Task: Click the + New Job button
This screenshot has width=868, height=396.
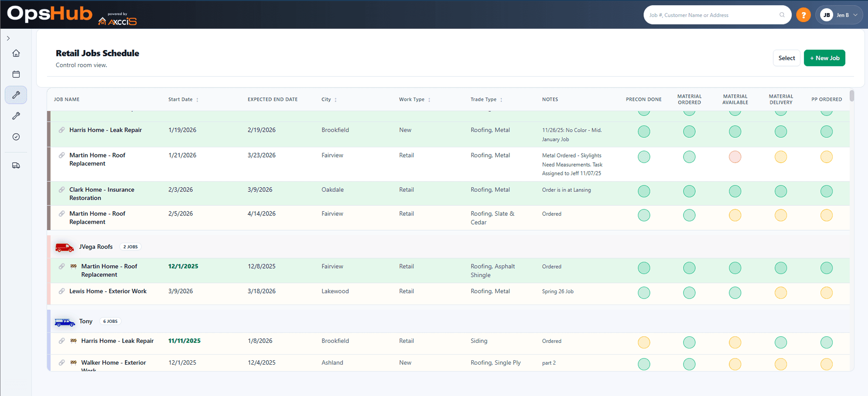Action: (x=824, y=58)
